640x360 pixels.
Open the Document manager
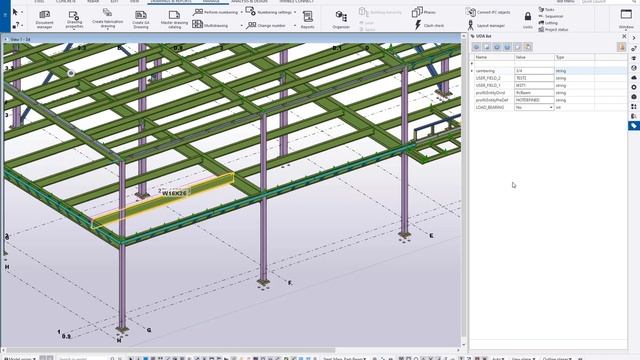(x=44, y=19)
